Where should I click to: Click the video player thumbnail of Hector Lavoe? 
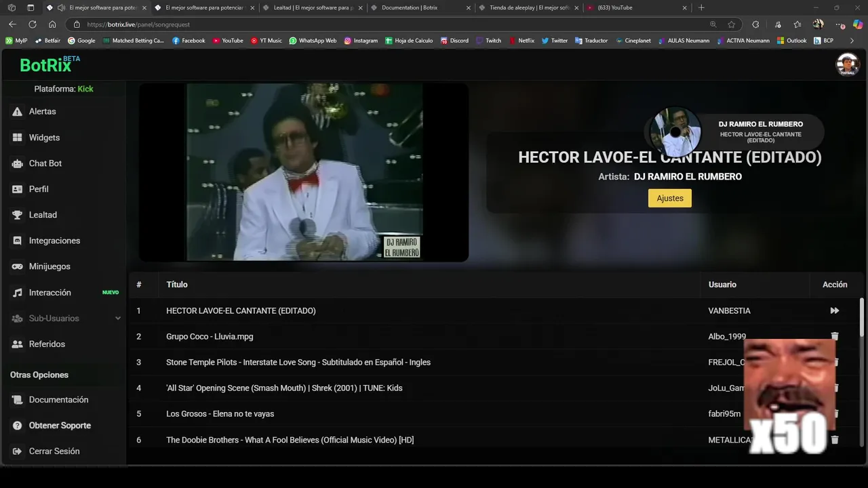[304, 172]
